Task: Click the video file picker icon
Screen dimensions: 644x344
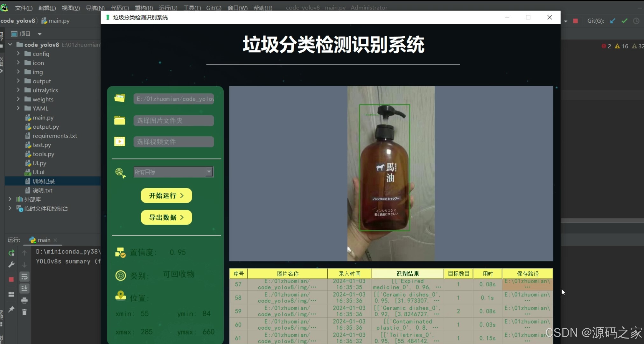Action: click(120, 141)
